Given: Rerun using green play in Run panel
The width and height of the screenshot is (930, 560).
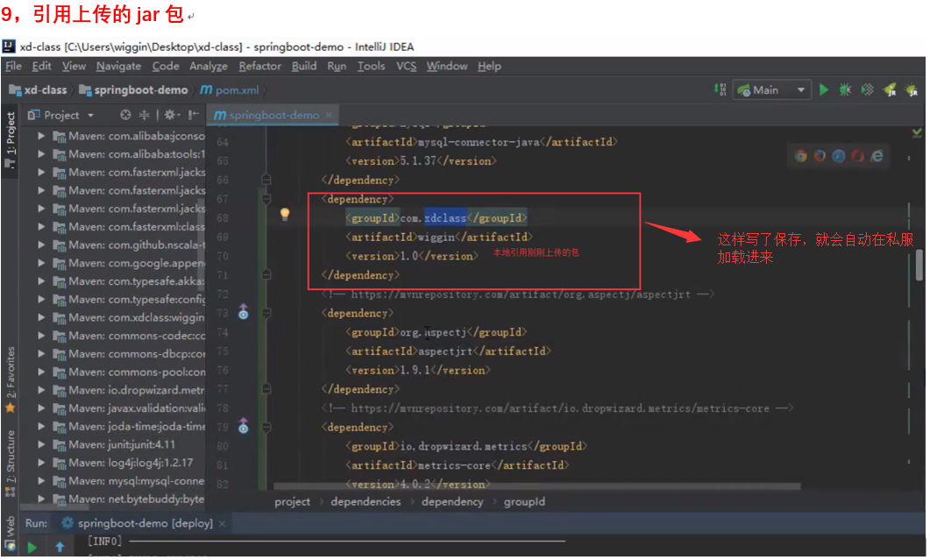Looking at the screenshot, I should pyautogui.click(x=32, y=547).
